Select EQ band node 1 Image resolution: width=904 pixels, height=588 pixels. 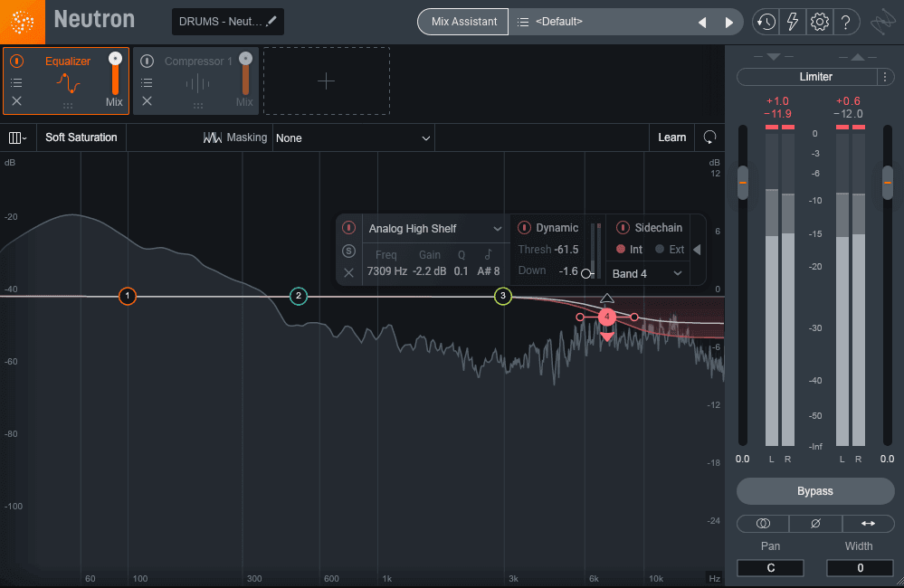pyautogui.click(x=128, y=296)
